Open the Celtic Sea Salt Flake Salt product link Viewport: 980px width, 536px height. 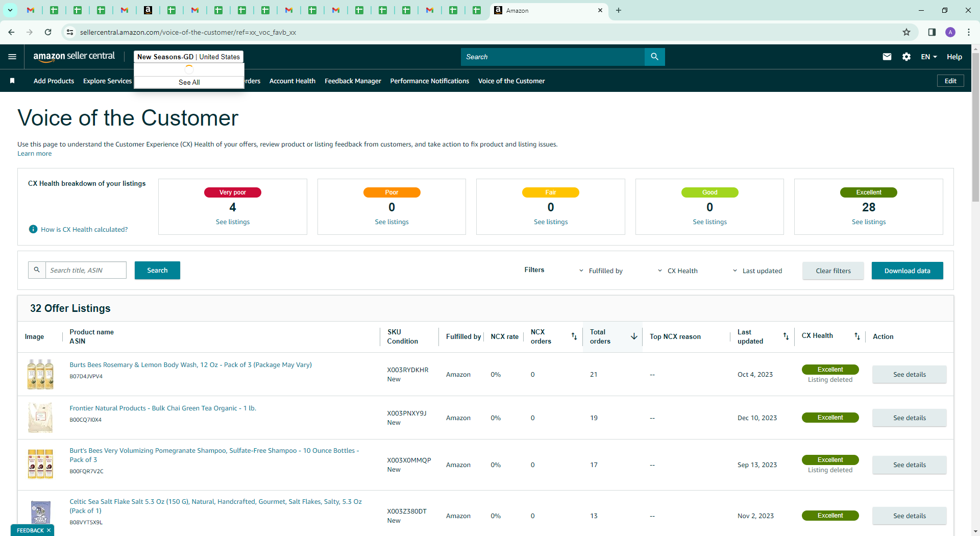click(x=215, y=506)
